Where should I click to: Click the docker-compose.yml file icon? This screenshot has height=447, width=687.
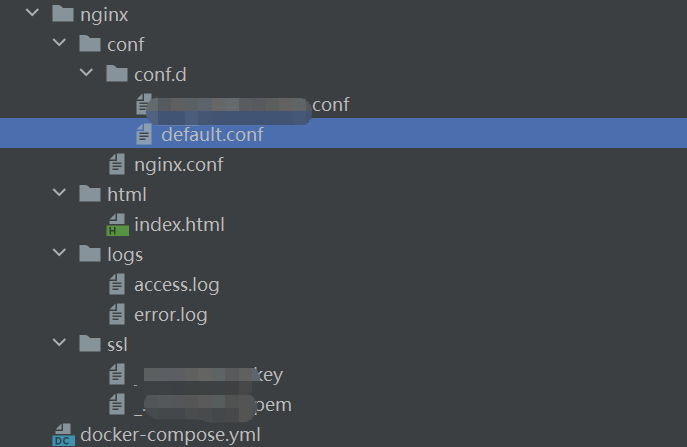pos(62,435)
